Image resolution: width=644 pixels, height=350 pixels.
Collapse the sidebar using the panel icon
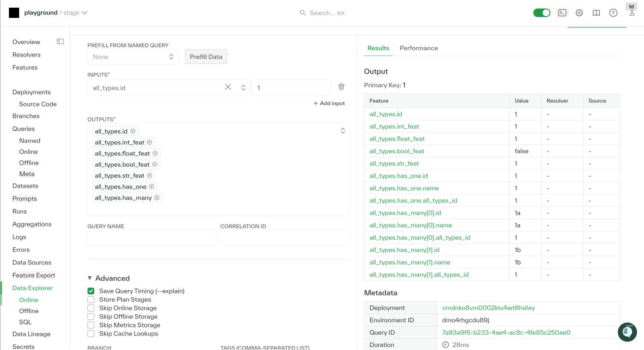[60, 41]
